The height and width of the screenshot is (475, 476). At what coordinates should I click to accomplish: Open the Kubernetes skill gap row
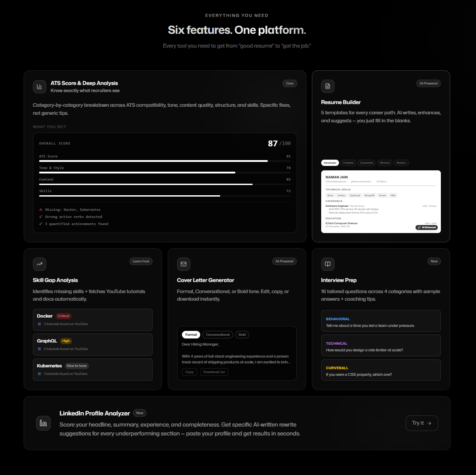click(93, 370)
